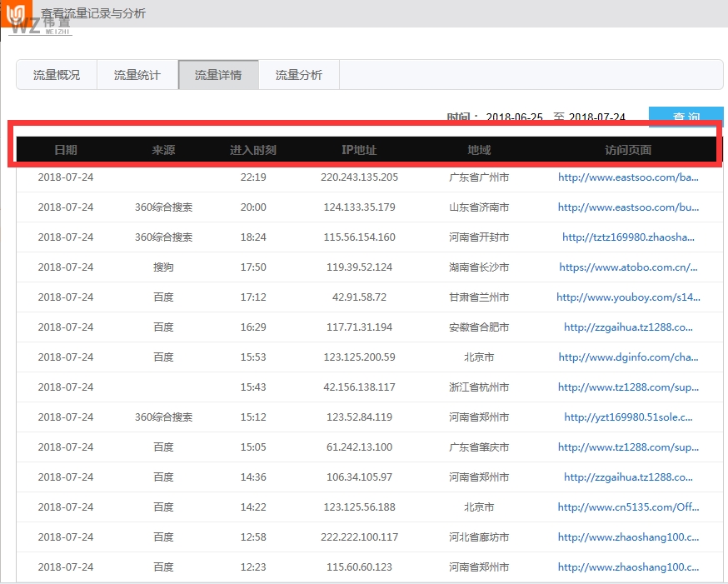
Task: Open the 流量概况 tab
Action: [55, 74]
